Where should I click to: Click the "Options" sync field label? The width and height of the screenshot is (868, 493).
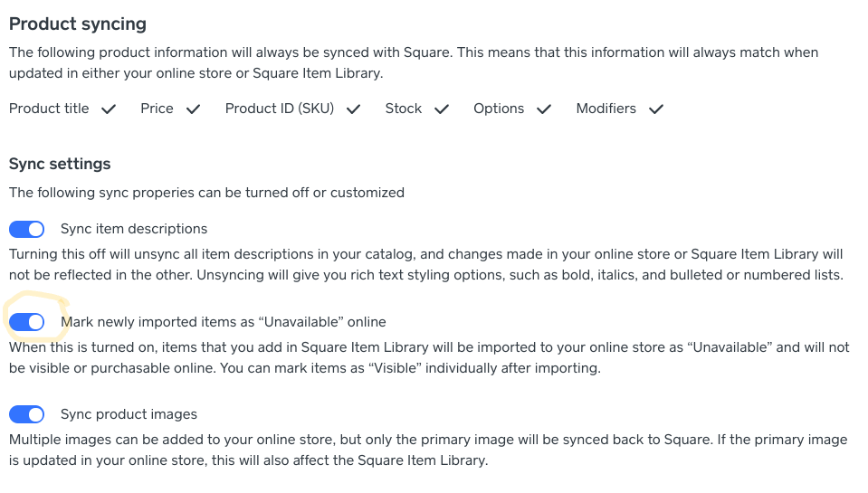pos(499,109)
